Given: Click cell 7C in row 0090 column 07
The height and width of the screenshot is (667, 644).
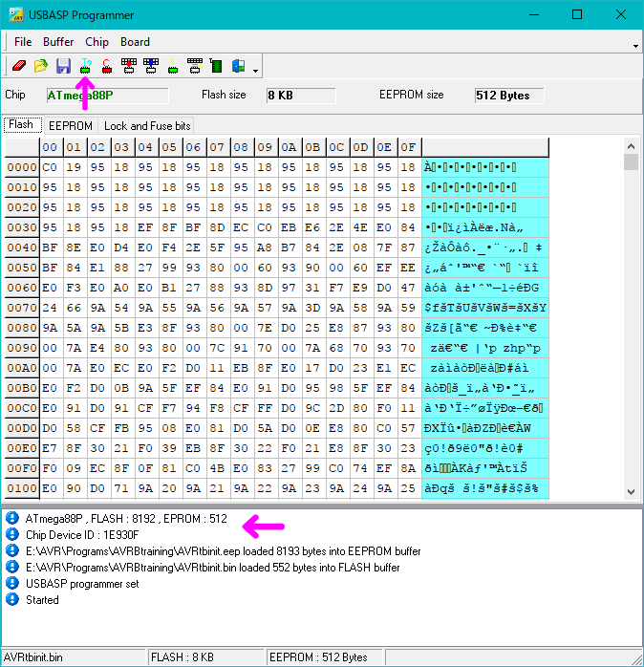Looking at the screenshot, I should [x=217, y=348].
